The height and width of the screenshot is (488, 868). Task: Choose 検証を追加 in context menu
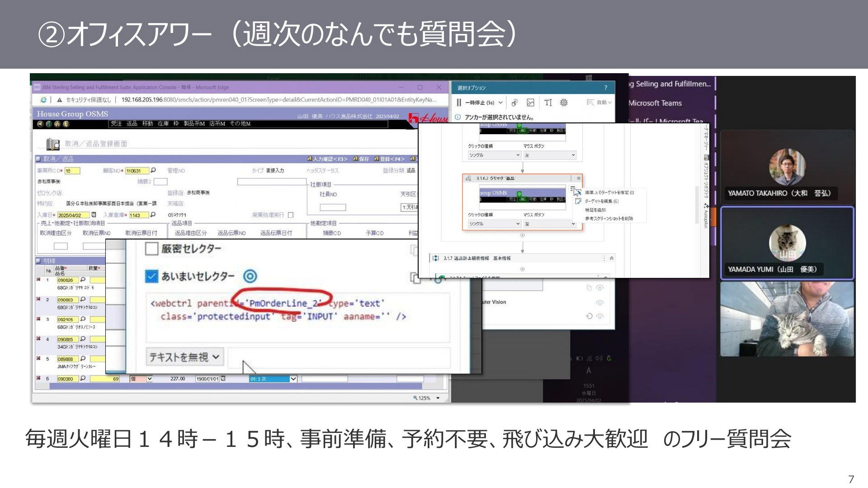(595, 210)
